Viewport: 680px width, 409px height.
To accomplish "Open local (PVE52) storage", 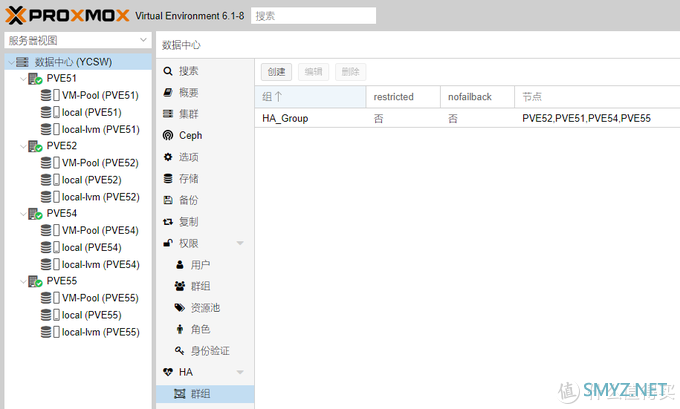I will (x=92, y=180).
